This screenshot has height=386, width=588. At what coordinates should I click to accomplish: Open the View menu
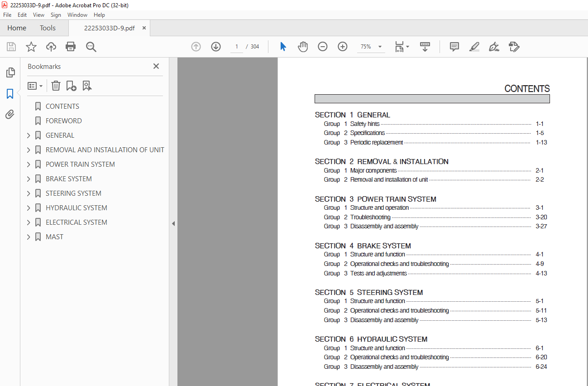[x=38, y=15]
